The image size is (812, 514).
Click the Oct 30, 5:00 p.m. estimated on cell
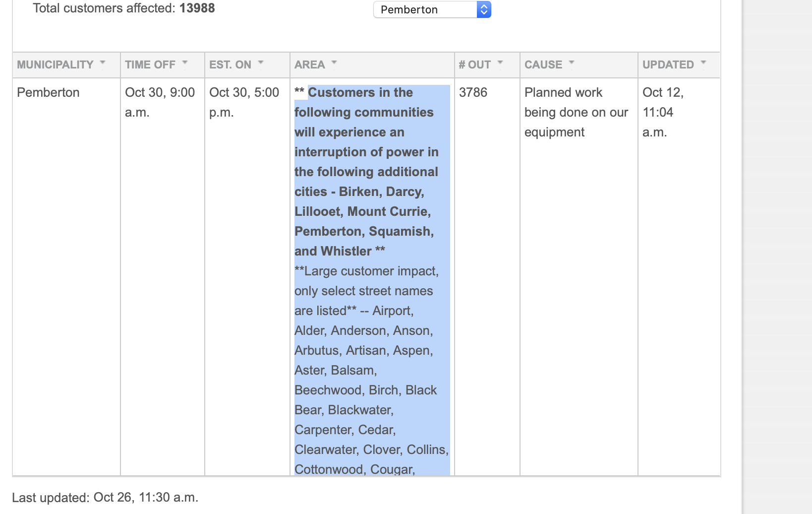(244, 102)
